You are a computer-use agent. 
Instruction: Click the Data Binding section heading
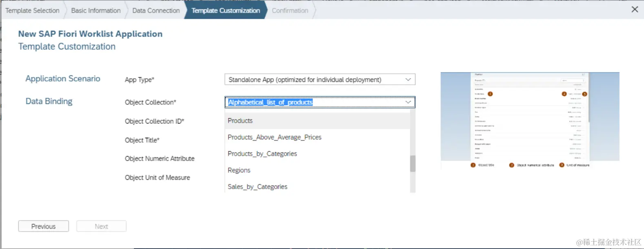[x=49, y=101]
